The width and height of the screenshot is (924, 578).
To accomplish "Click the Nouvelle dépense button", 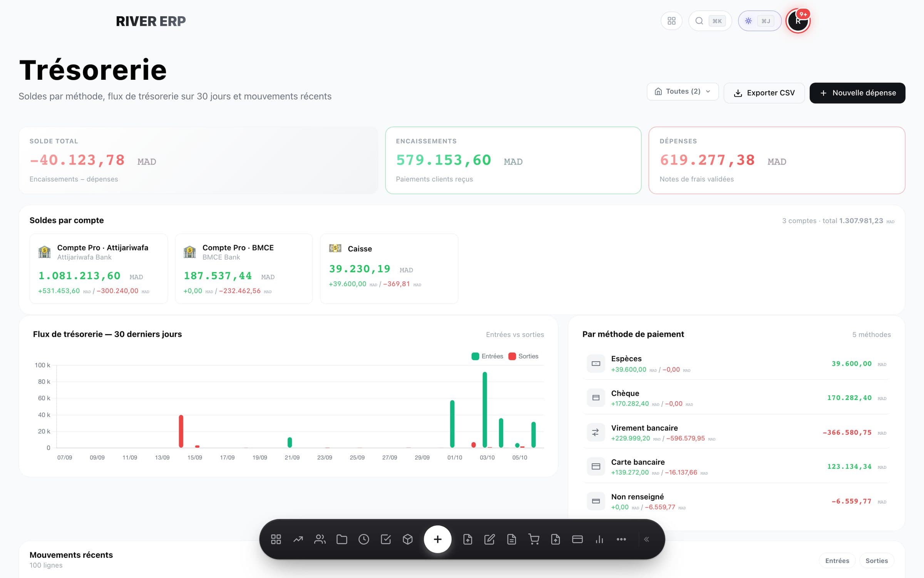I will [x=857, y=93].
